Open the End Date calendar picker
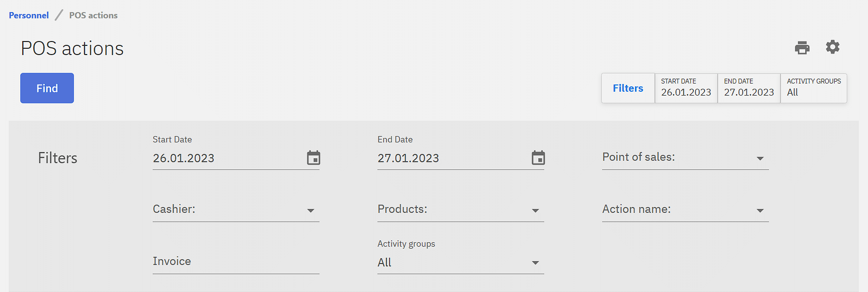This screenshot has height=292, width=868. click(538, 158)
